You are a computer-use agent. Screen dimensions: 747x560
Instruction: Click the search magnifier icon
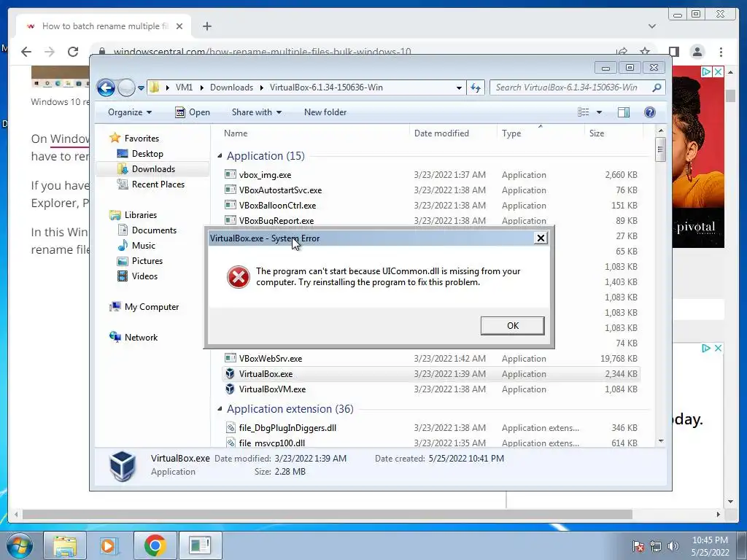[657, 87]
